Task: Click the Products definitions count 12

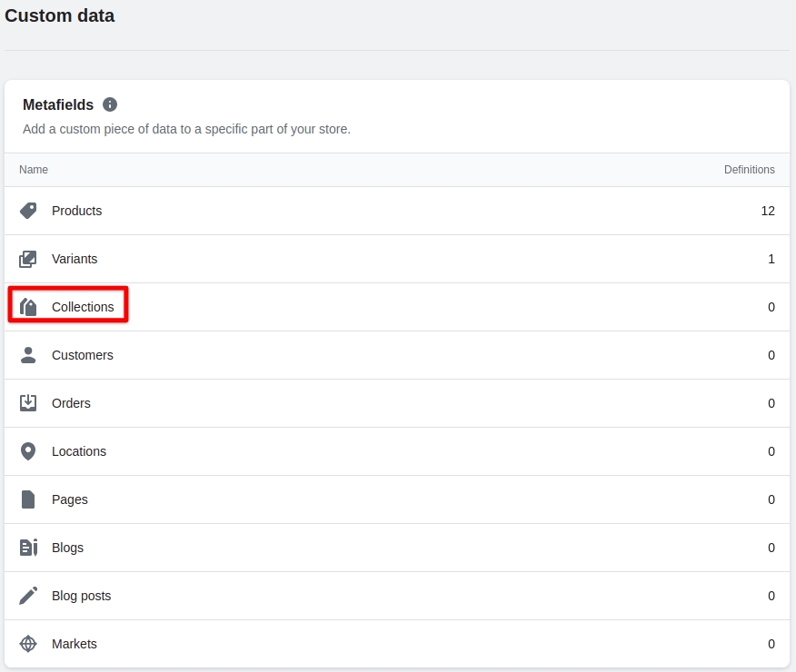Action: [768, 211]
